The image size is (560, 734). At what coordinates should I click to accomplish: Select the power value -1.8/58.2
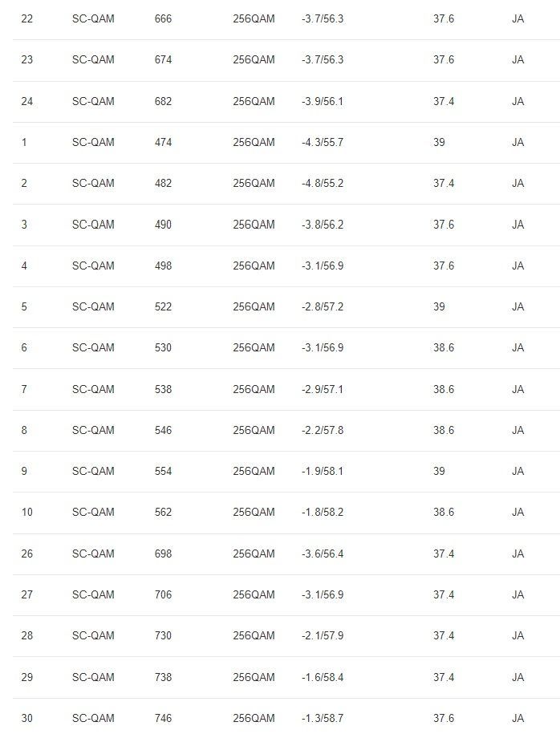coord(322,512)
